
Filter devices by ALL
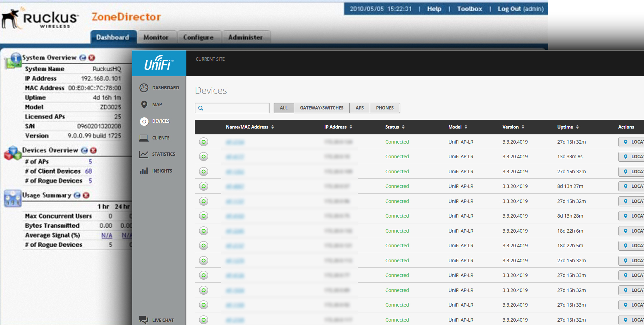click(x=284, y=108)
